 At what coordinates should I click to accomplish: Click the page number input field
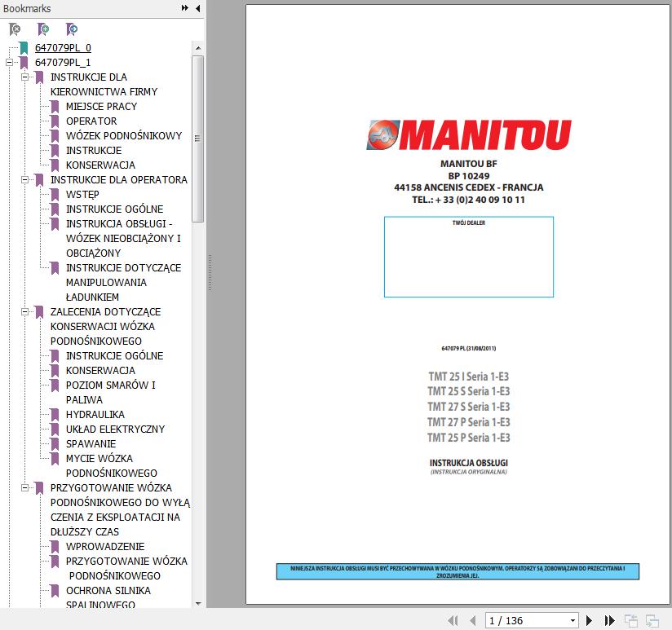tap(528, 620)
